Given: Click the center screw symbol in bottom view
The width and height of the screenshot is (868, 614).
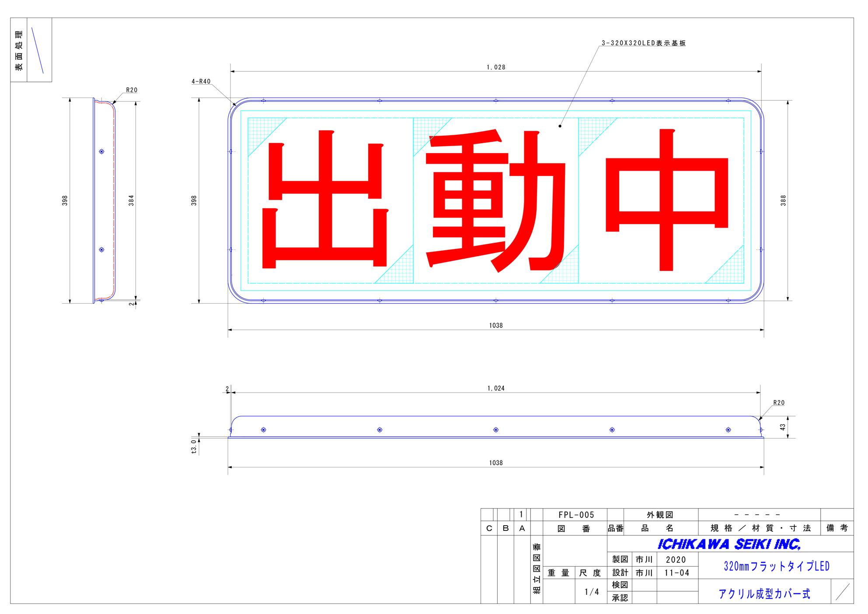Looking at the screenshot, I should (495, 430).
